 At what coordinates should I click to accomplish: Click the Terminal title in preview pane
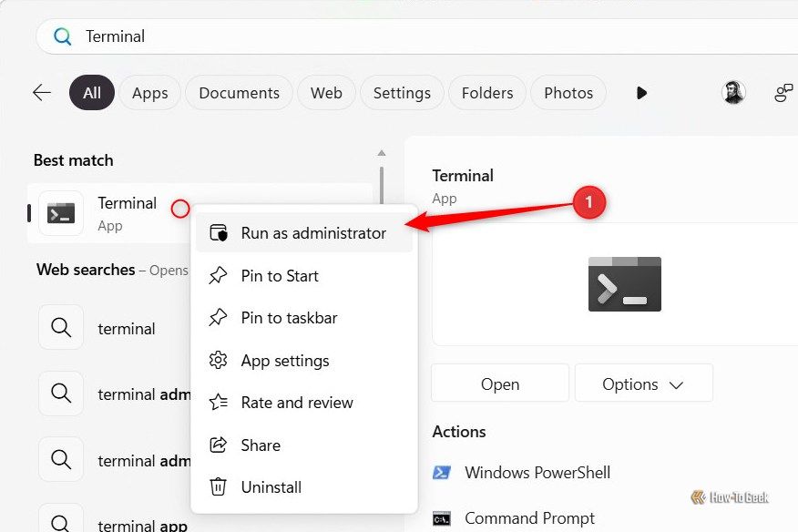click(463, 176)
